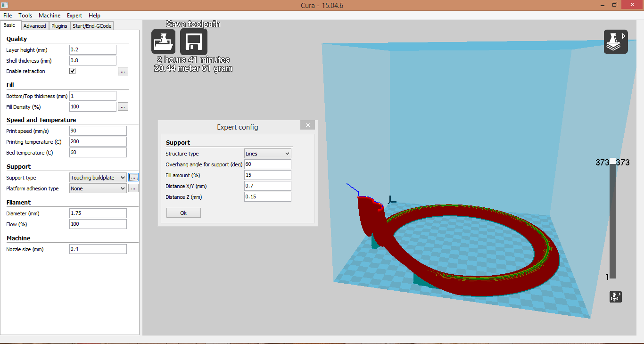Switch to the Start/End-GCode tab
The height and width of the screenshot is (344, 644).
[x=92, y=26]
